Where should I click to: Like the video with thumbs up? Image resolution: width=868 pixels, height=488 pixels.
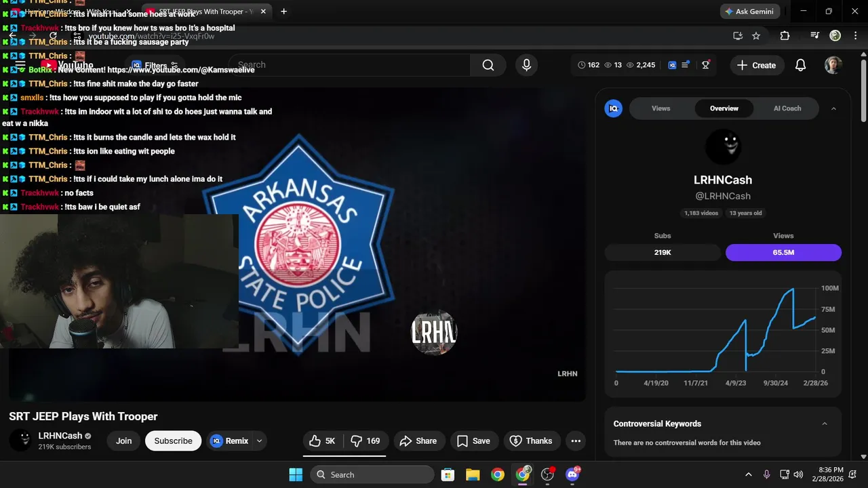pyautogui.click(x=323, y=441)
